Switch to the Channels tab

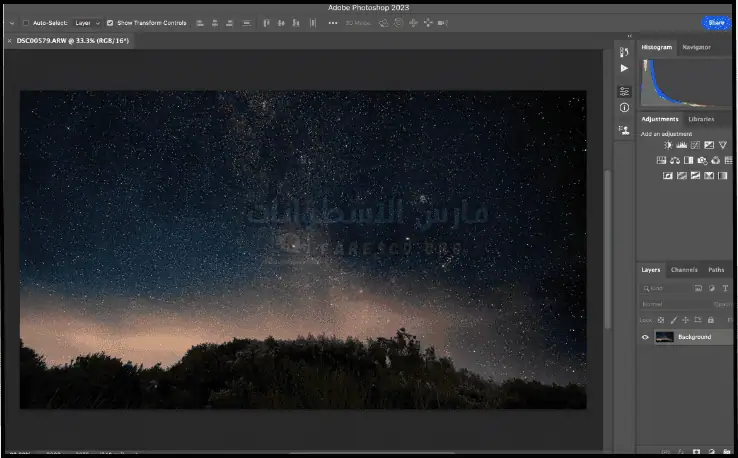684,270
